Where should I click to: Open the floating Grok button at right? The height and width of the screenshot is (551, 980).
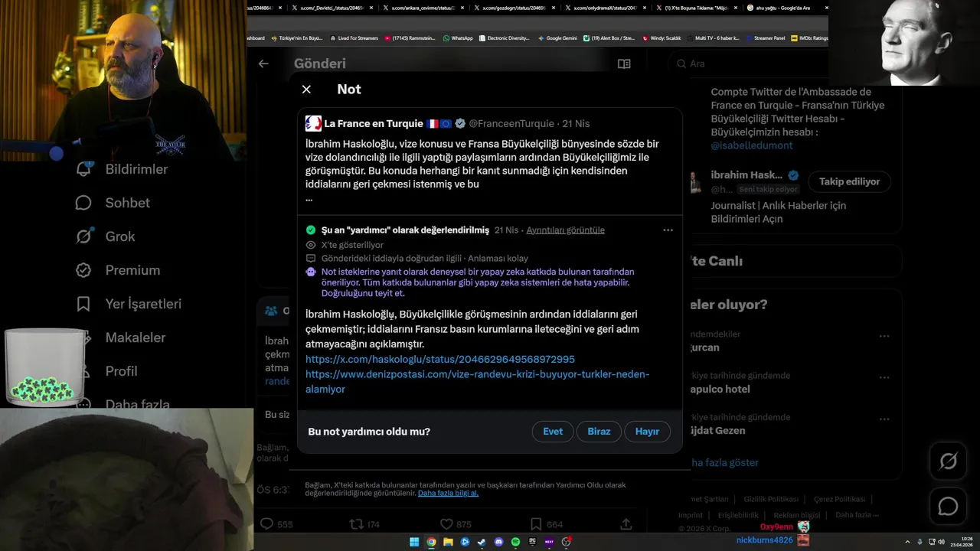pos(948,461)
